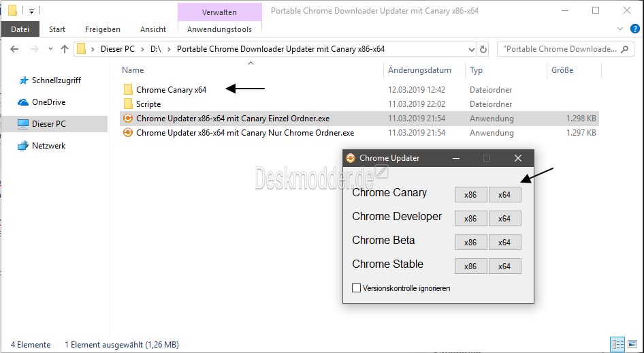
Task: Click the Chrome Updater title bar icon
Action: point(351,158)
